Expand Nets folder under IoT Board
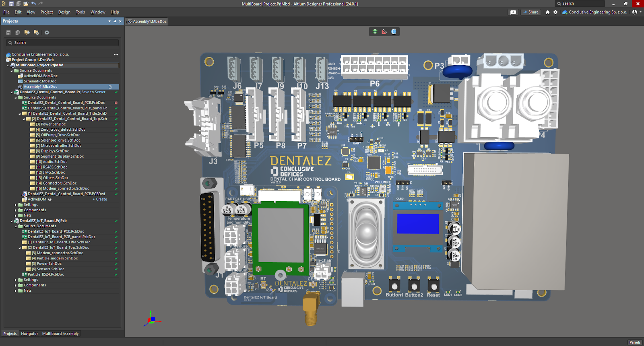The height and width of the screenshot is (346, 644). tap(16, 290)
